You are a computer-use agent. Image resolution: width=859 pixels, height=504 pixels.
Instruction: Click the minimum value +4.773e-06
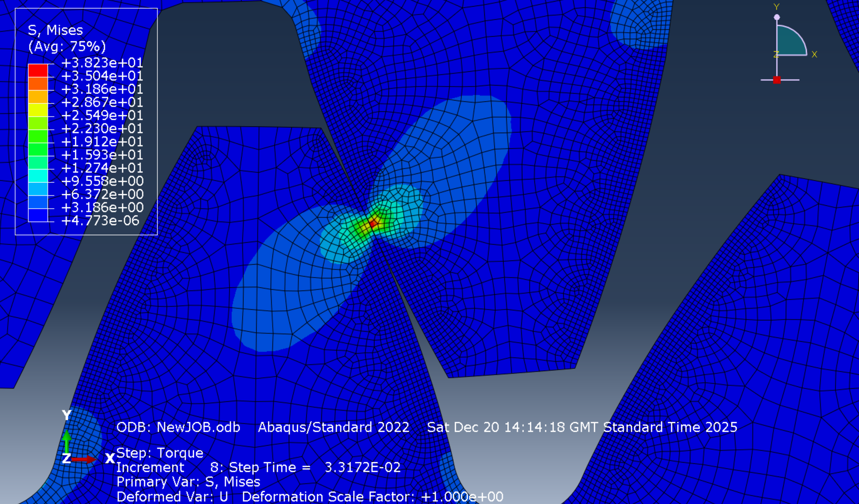click(100, 220)
